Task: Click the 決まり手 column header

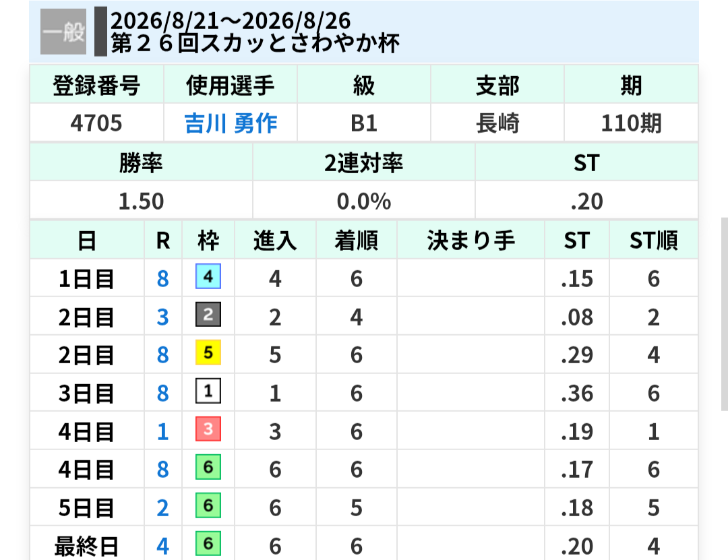Action: pyautogui.click(x=471, y=240)
